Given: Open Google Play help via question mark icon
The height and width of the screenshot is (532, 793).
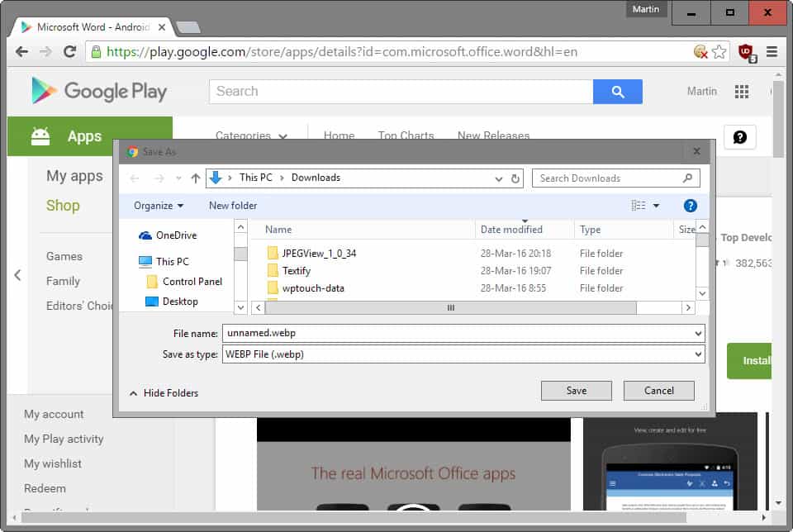Looking at the screenshot, I should click(739, 137).
